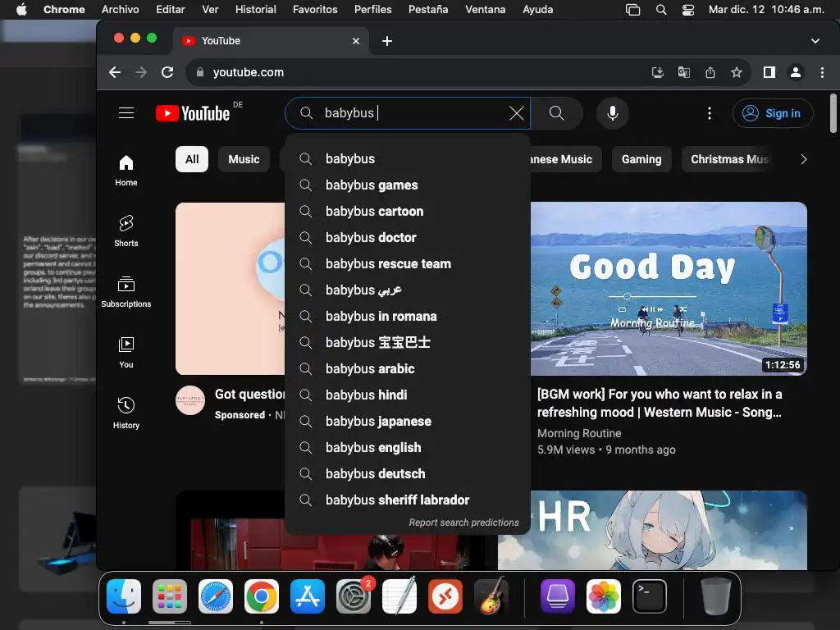Click the magnifier search submit button
This screenshot has width=840, height=630.
point(557,113)
